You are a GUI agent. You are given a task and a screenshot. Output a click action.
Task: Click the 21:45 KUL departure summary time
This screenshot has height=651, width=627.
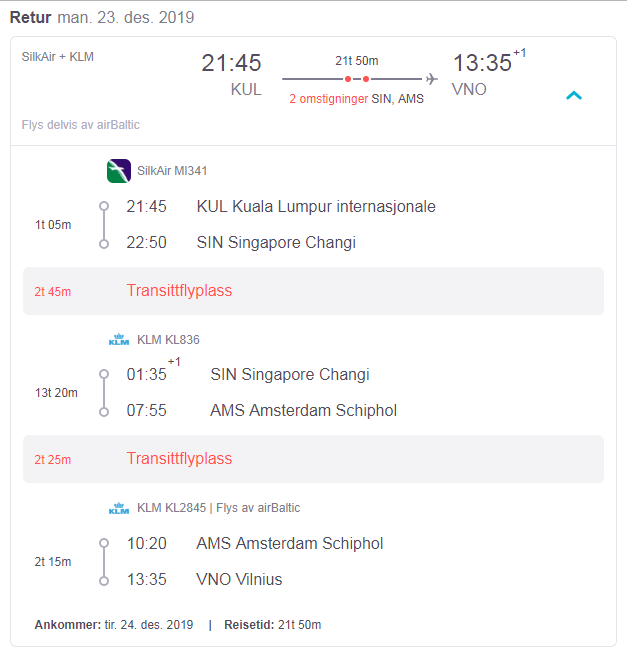pos(231,63)
